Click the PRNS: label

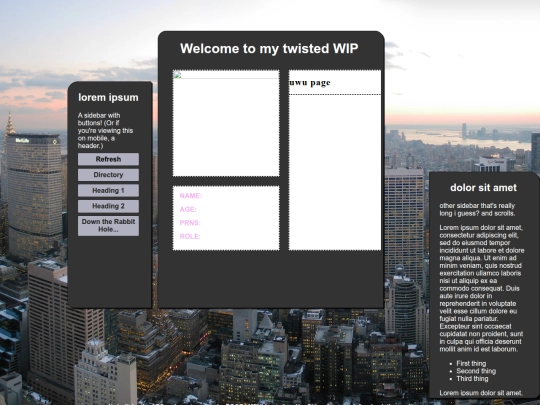[x=190, y=223]
